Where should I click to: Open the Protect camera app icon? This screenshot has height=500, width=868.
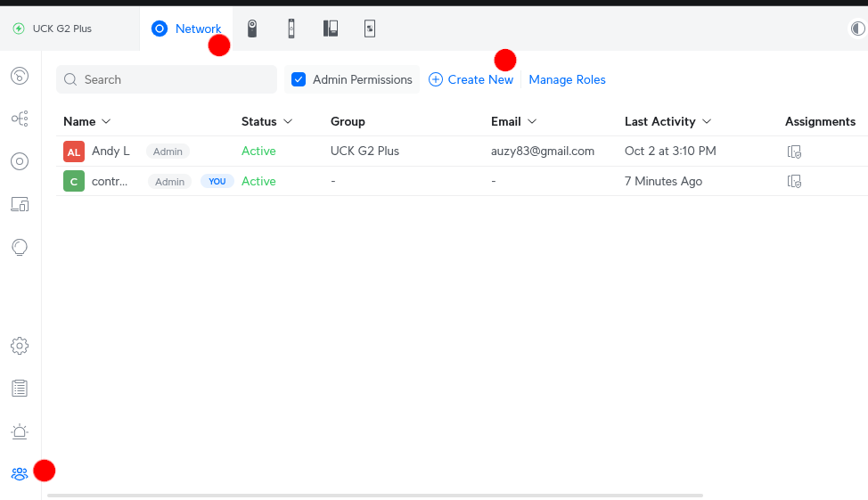click(252, 29)
